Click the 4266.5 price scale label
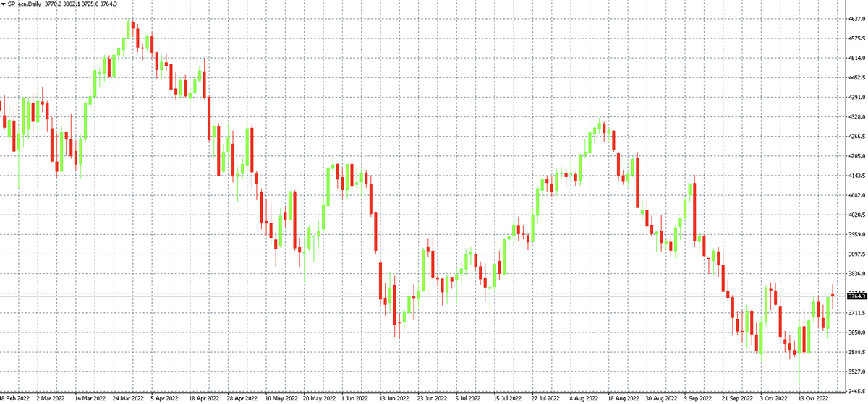The height and width of the screenshot is (404, 868). pos(856,136)
